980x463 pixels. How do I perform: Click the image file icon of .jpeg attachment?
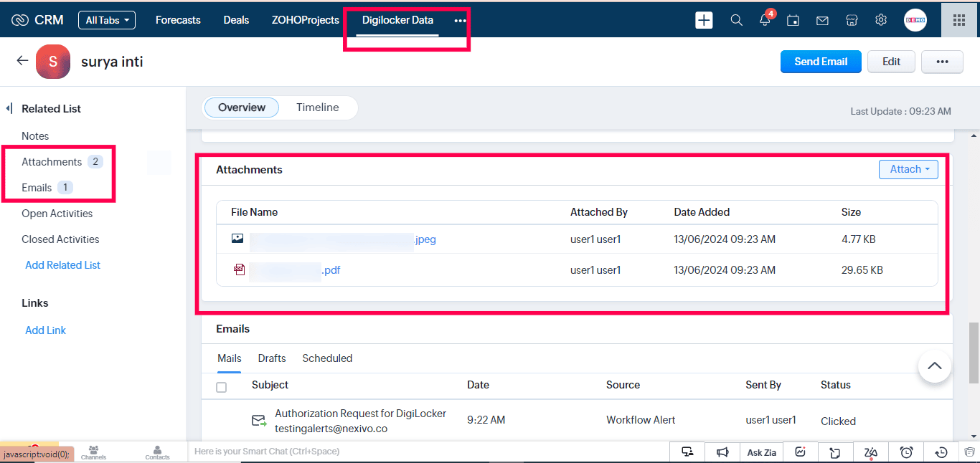(237, 239)
